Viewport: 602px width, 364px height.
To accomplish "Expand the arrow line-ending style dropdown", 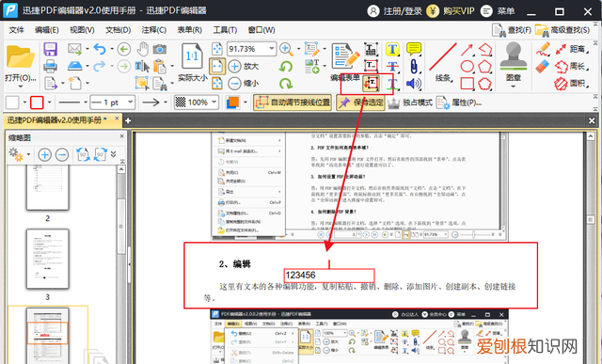I will pos(166,103).
